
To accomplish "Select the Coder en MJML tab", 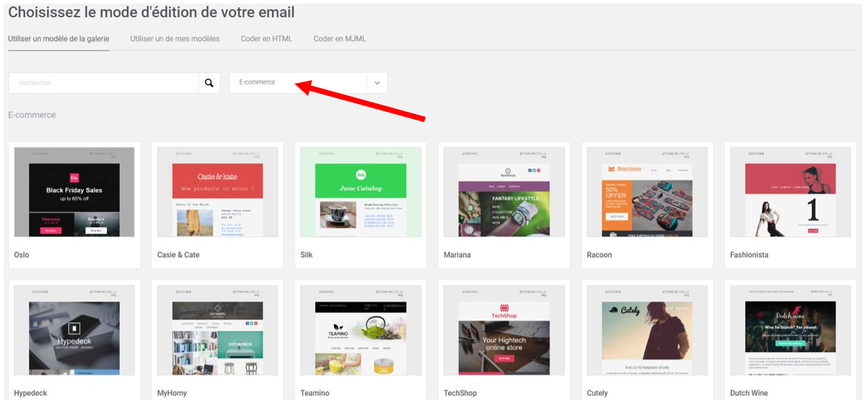I will coord(340,39).
